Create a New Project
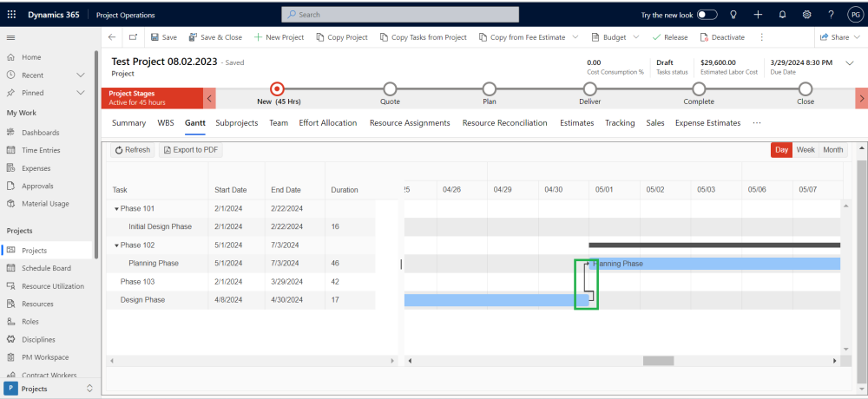The height and width of the screenshot is (399, 868). pos(279,37)
